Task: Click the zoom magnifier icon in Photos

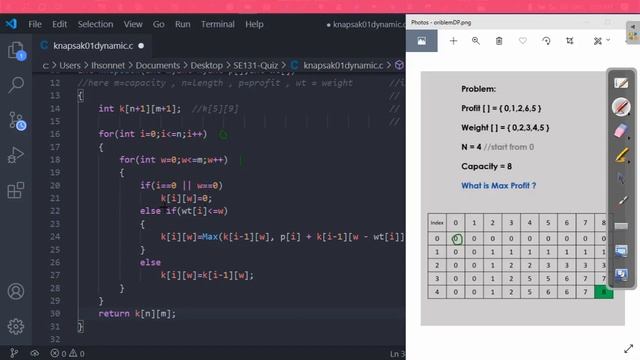Action: [x=476, y=41]
